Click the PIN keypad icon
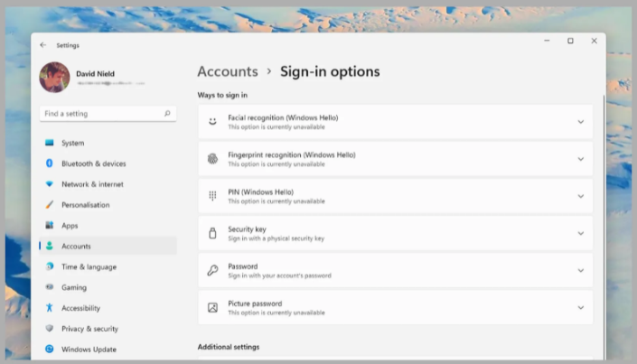Screen dimensions: 637x364 pyautogui.click(x=212, y=196)
